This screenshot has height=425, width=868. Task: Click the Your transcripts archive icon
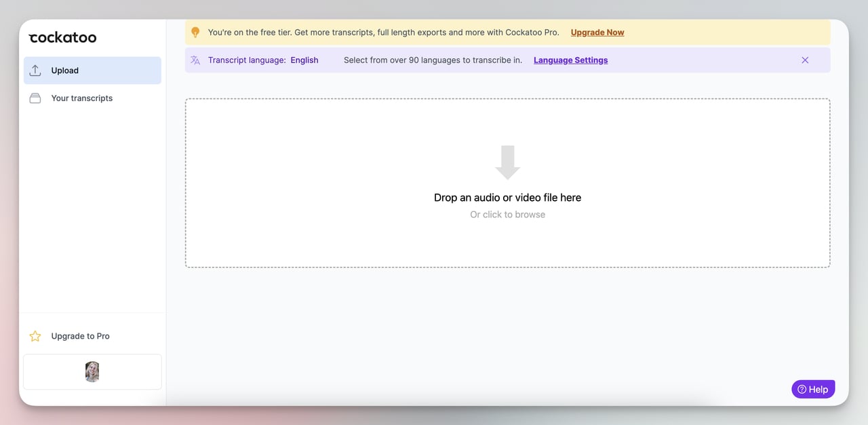35,98
